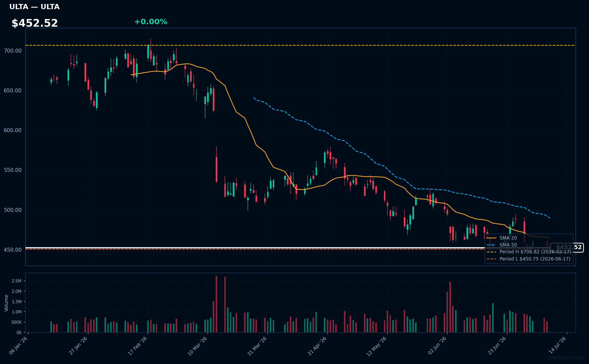This screenshot has width=589, height=364.
Task: Click the large $452.52 price heading
Action: click(x=35, y=23)
